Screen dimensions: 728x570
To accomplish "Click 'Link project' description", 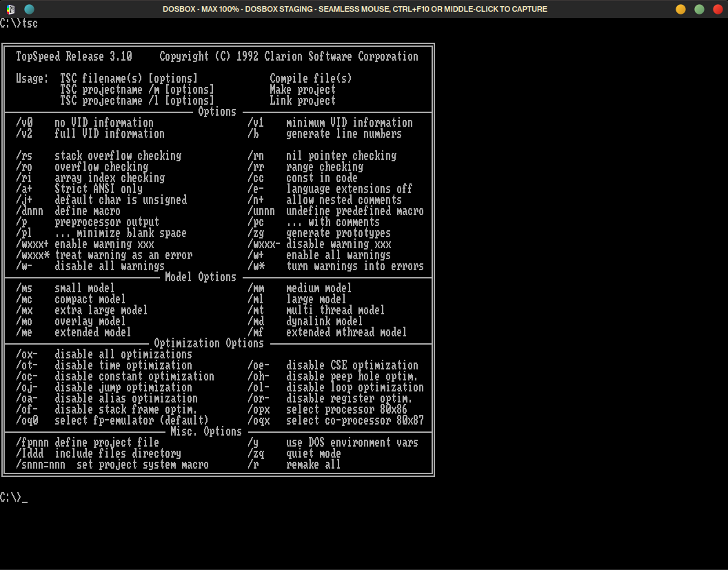I will point(303,101).
